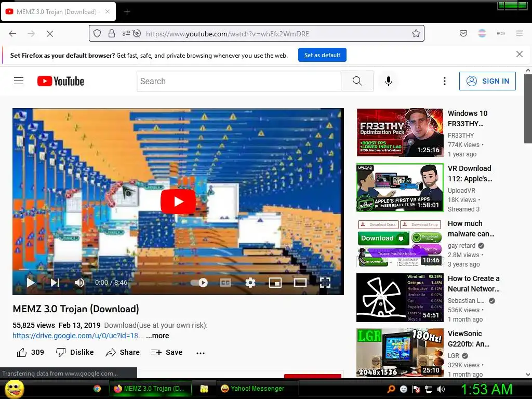Go back with the browser back arrow
This screenshot has height=399, width=532.
coord(12,34)
